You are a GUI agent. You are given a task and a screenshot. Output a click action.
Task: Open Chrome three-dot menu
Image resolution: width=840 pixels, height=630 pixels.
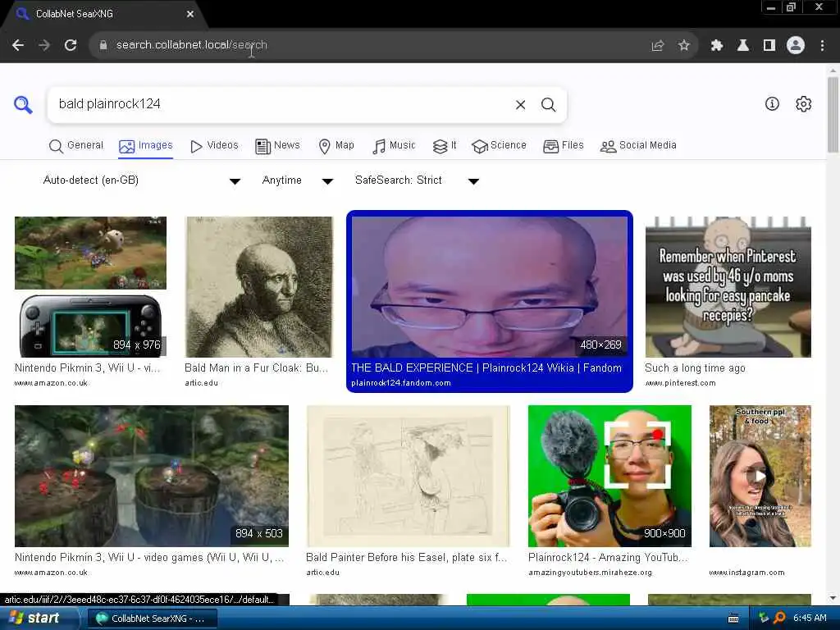822,45
